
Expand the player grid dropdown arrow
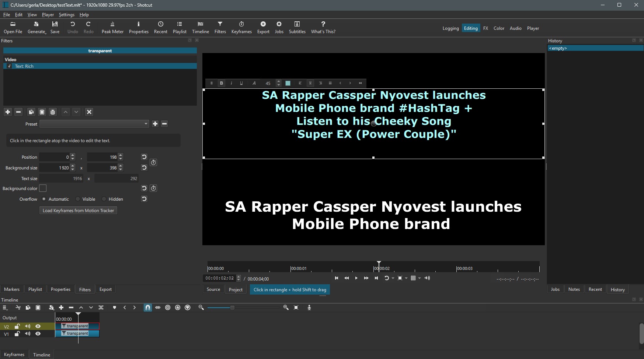point(420,278)
